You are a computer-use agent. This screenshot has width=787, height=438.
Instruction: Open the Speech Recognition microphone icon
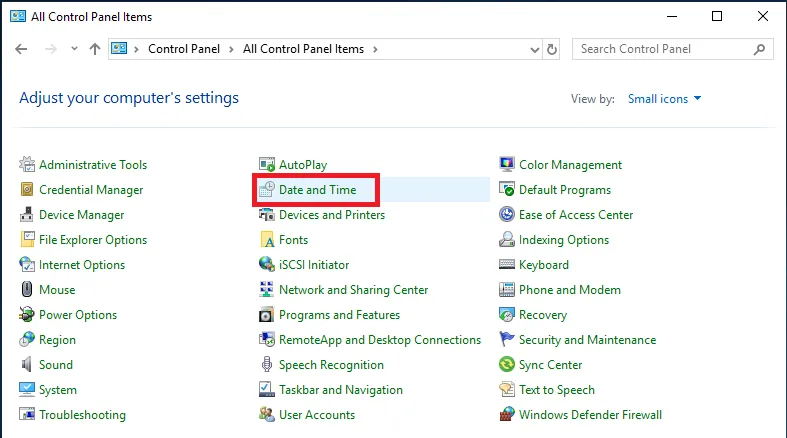coord(267,365)
